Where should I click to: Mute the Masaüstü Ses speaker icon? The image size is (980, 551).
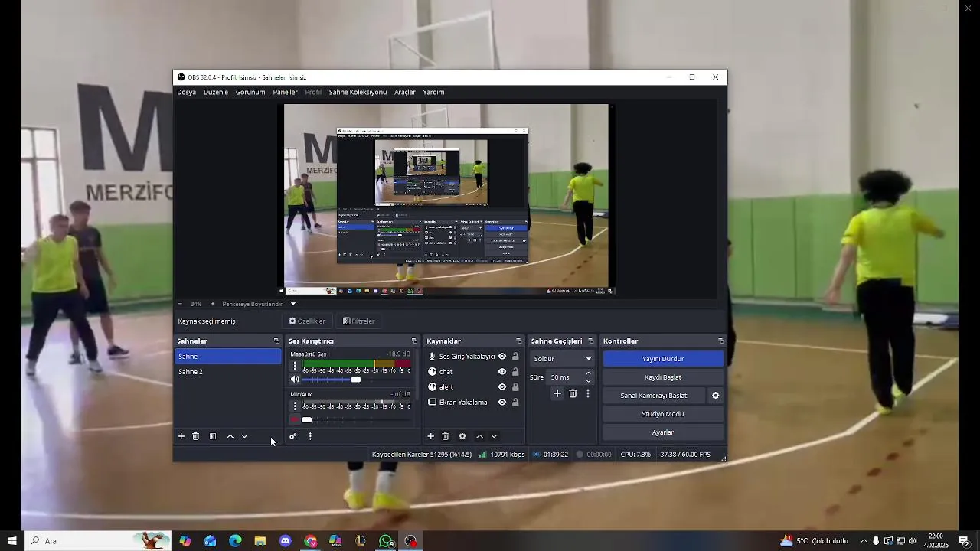(295, 380)
